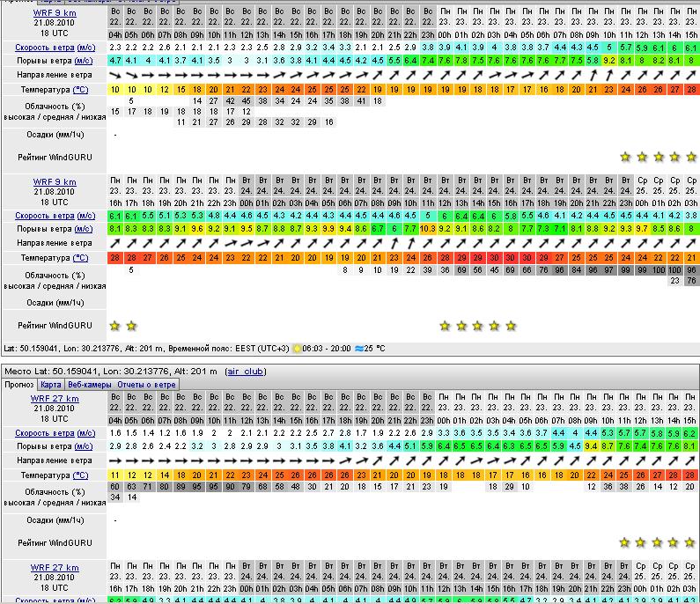Click the middle star of the five-star group in the second table

[x=477, y=326]
